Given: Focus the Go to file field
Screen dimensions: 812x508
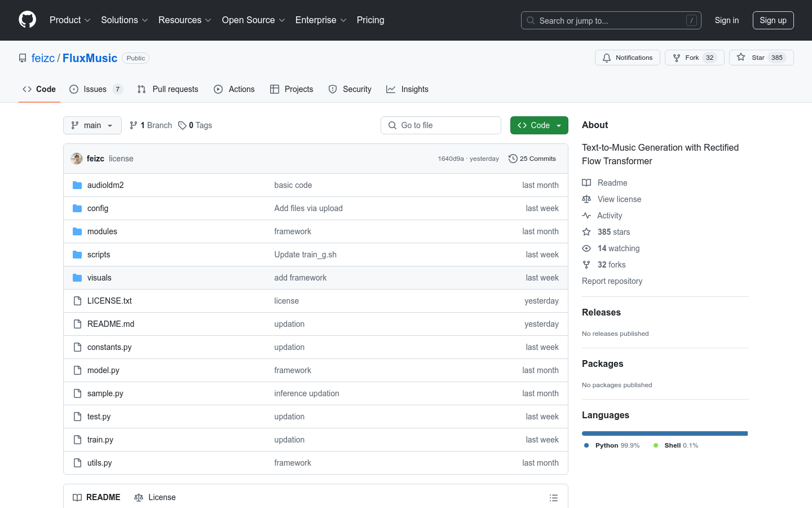Looking at the screenshot, I should 440,125.
